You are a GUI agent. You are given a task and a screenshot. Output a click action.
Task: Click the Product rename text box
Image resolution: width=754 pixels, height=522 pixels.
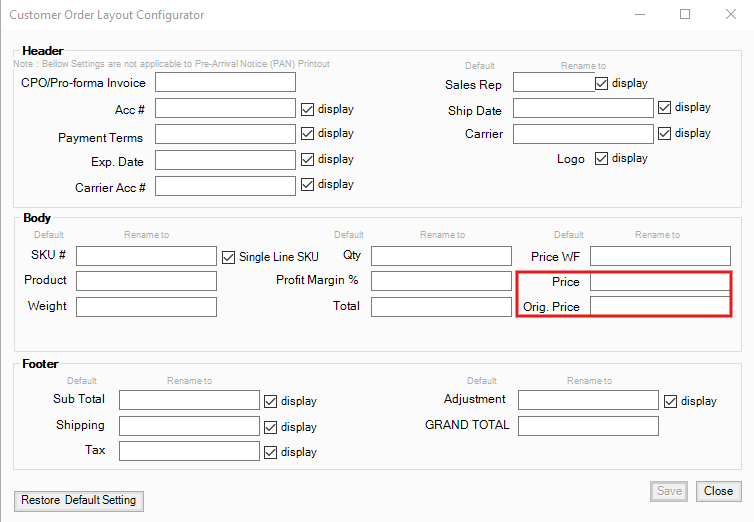(146, 281)
